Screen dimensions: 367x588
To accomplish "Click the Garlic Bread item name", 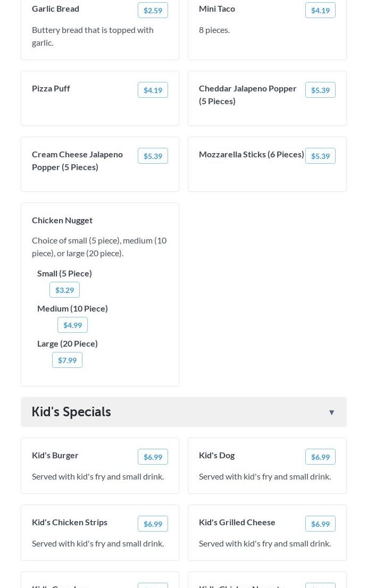I will point(55,9).
